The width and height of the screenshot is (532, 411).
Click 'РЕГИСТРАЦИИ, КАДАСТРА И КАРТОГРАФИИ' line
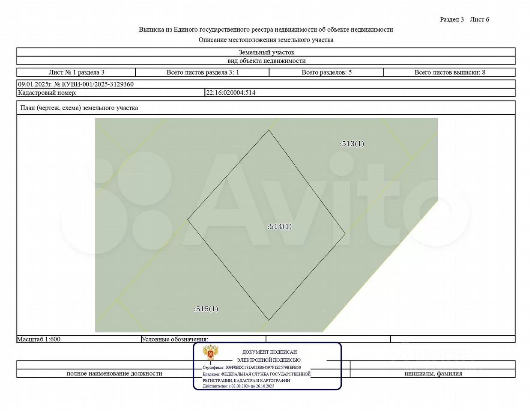point(246,380)
